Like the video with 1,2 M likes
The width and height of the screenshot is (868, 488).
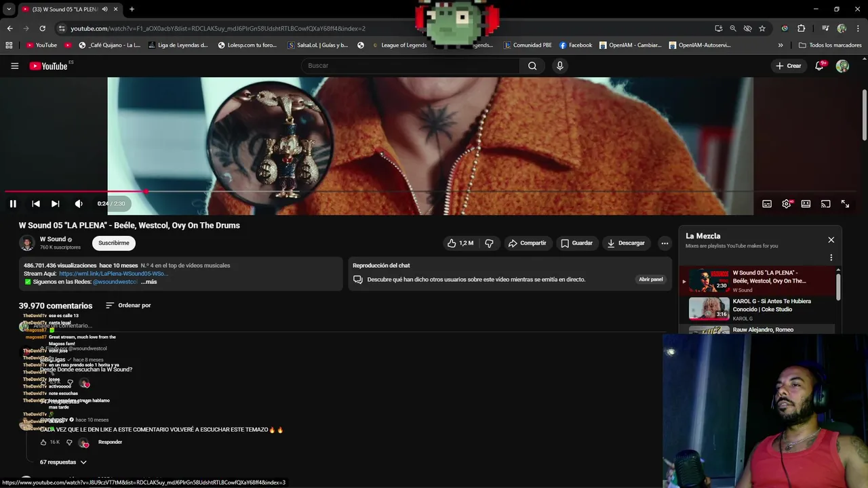point(460,243)
